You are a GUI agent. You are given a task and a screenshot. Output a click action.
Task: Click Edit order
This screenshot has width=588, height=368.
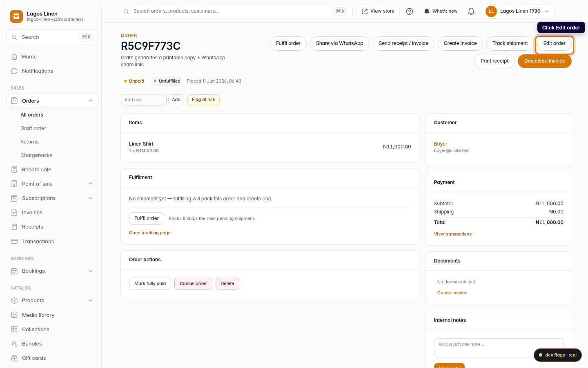pos(555,43)
